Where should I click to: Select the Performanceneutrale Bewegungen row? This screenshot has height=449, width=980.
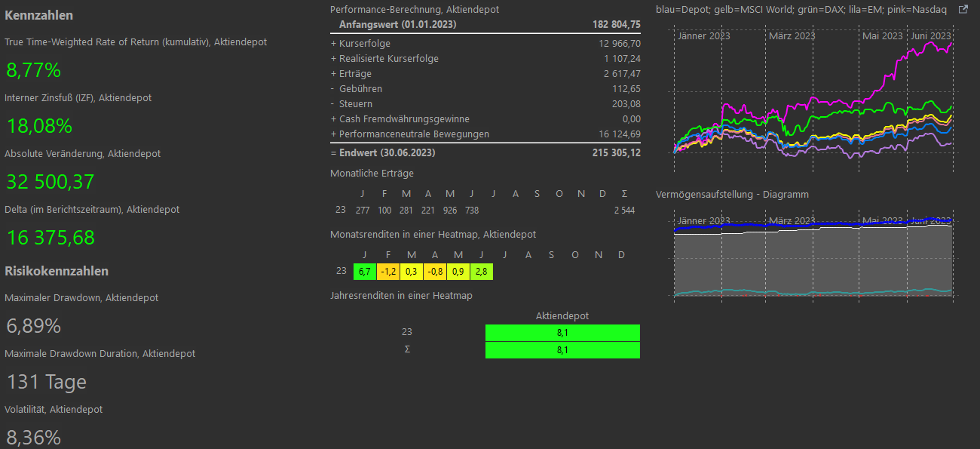click(x=485, y=134)
